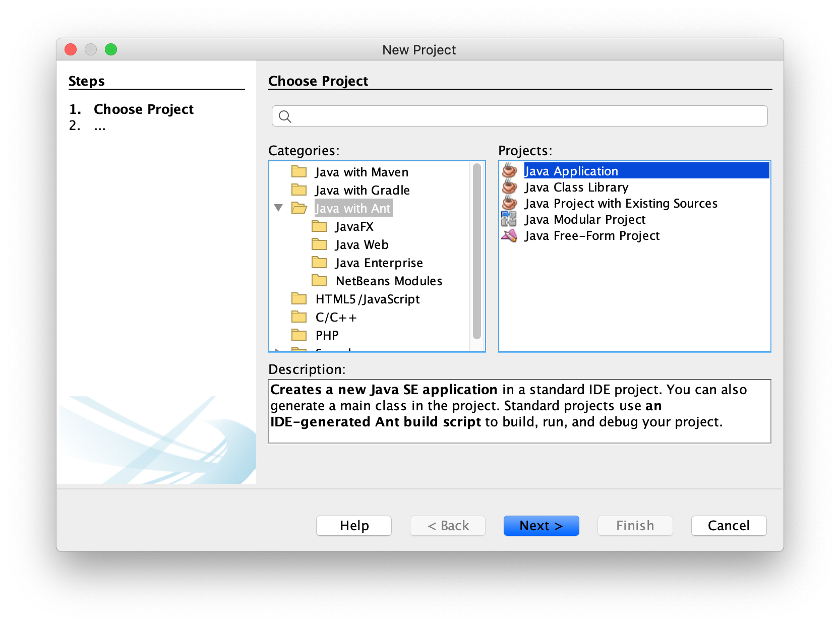Click the Java Modular Project icon
Image resolution: width=840 pixels, height=626 pixels.
[x=509, y=219]
